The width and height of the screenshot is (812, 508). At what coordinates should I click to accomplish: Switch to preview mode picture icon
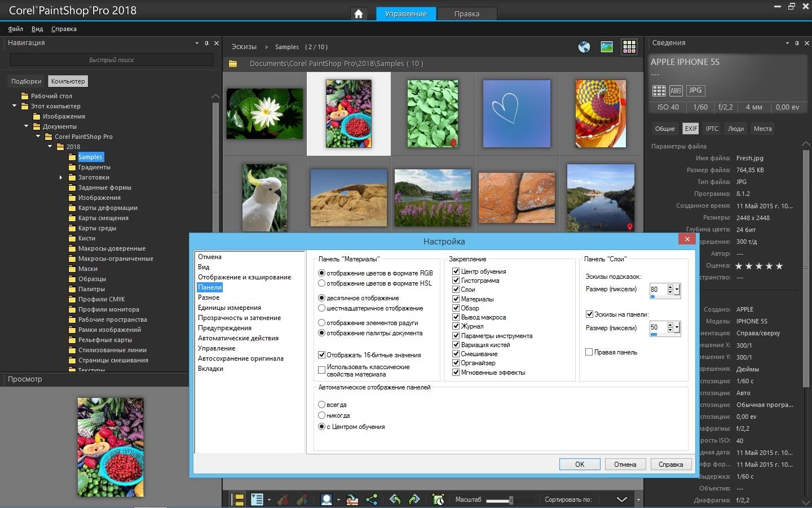pyautogui.click(x=607, y=47)
